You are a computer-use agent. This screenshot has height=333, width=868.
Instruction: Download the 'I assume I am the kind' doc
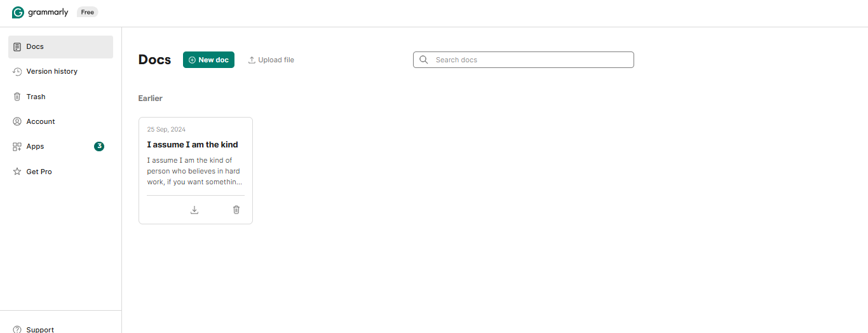click(194, 210)
